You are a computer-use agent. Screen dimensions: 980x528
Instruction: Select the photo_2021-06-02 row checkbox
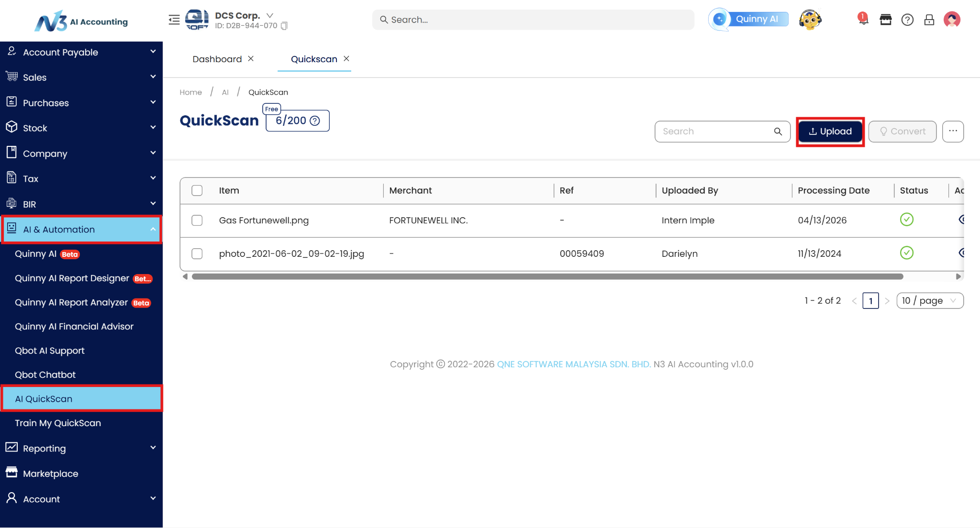[x=197, y=253]
